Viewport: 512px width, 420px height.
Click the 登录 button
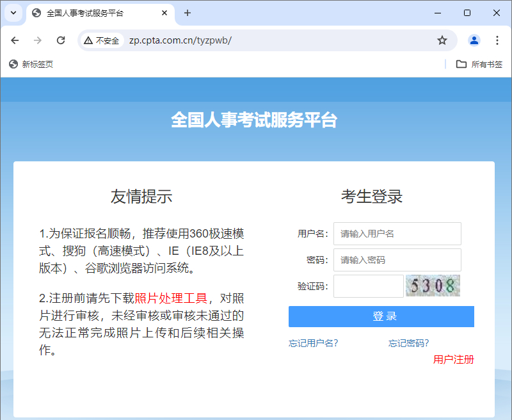[381, 316]
